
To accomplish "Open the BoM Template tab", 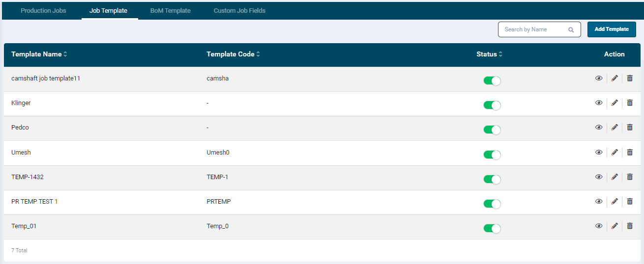I will [x=170, y=10].
